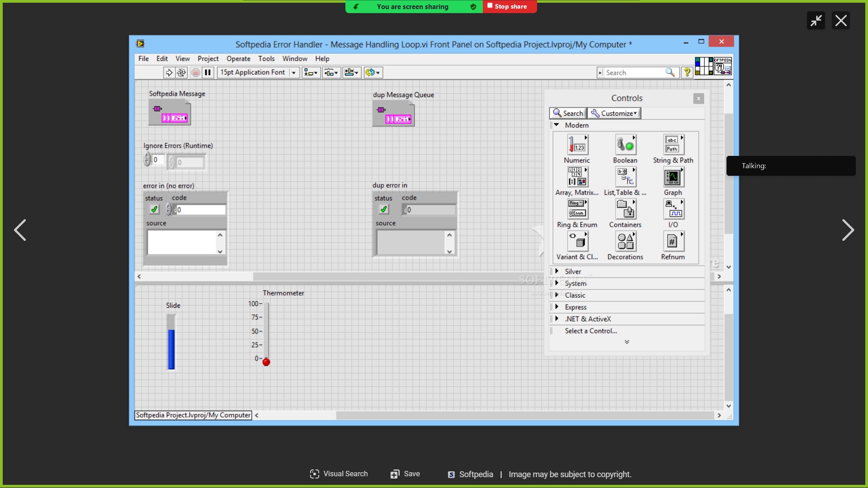Viewport: 868px width, 488px height.
Task: Open the Tools menu
Action: (266, 59)
